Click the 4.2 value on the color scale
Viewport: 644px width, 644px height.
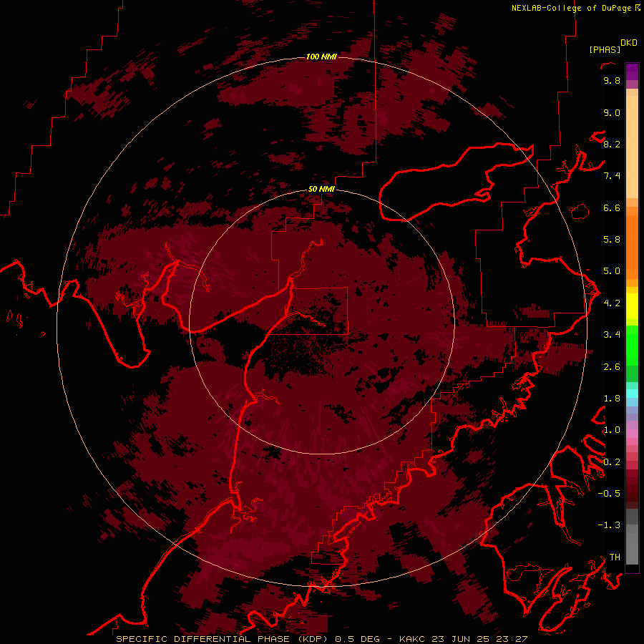point(612,303)
